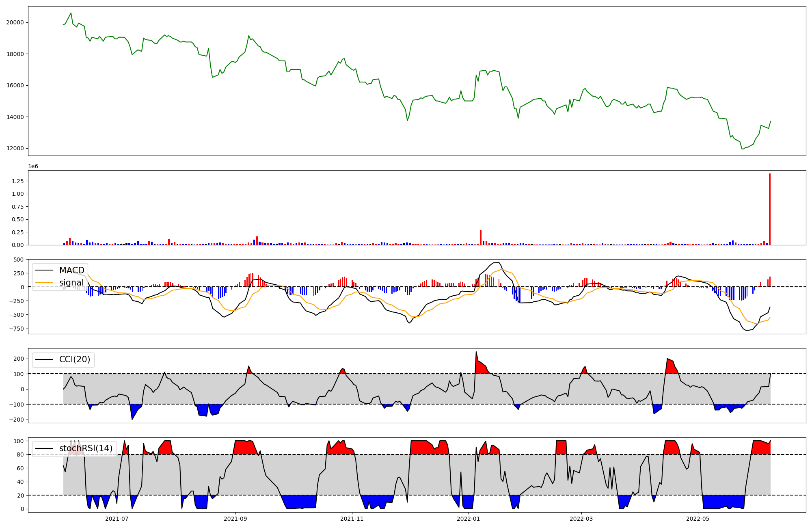Select the signal legend text
812x528 pixels.
tap(71, 283)
